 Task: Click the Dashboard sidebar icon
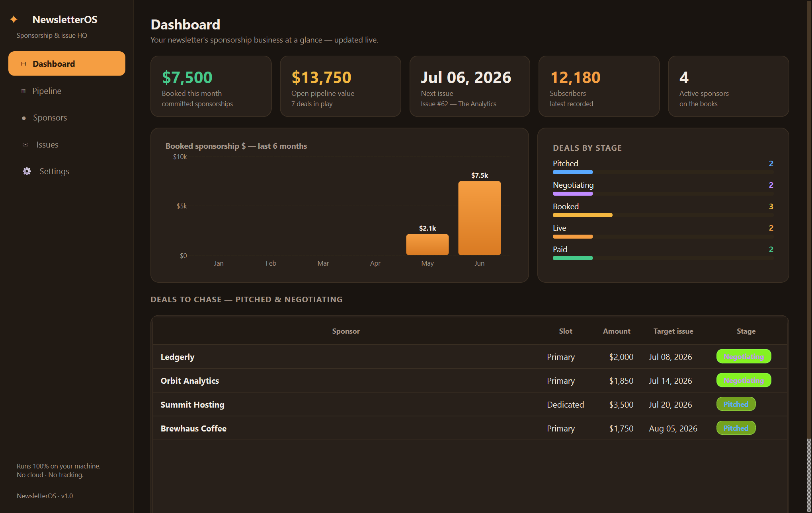coord(23,64)
